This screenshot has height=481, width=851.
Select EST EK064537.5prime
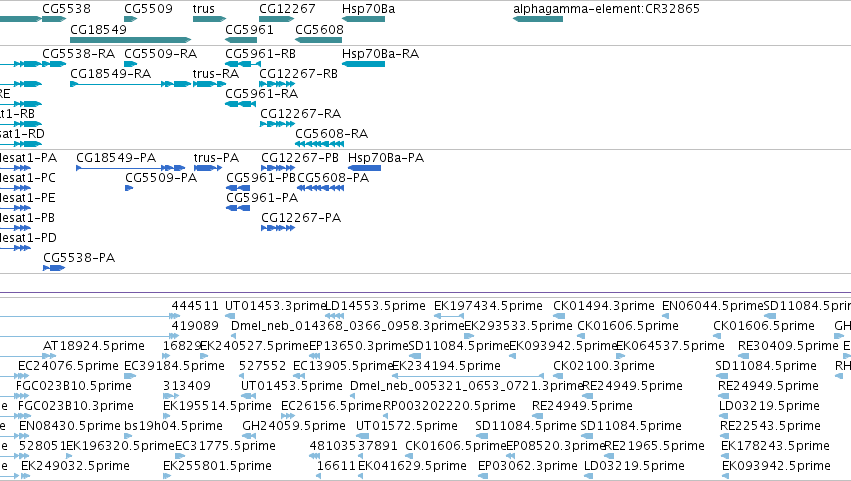621,356
